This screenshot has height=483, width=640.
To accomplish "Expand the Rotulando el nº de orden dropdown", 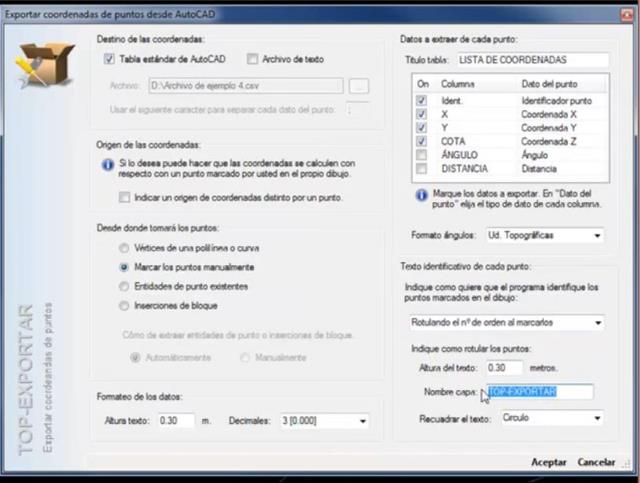I will pos(507,323).
